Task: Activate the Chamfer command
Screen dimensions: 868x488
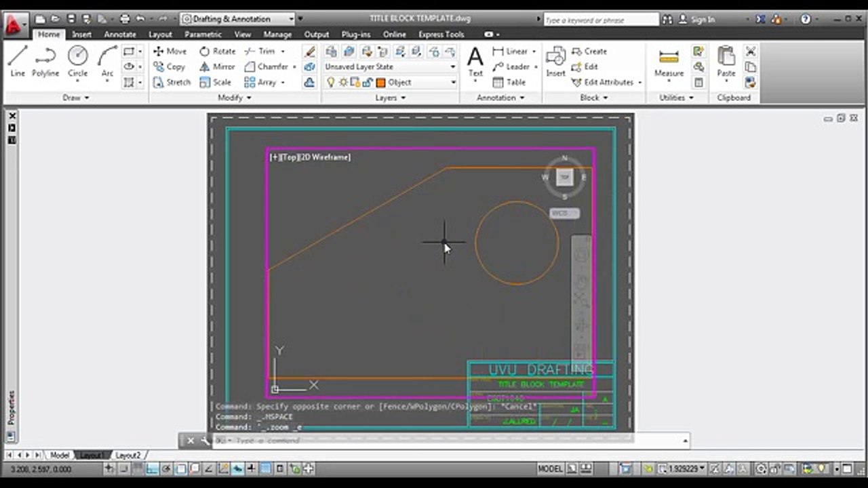Action: [267, 66]
